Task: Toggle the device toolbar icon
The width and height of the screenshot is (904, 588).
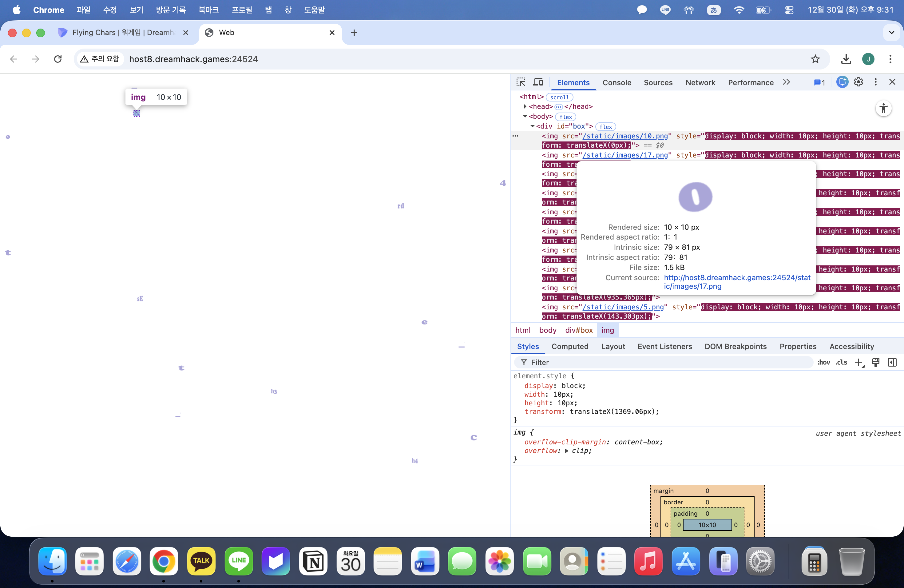Action: point(538,82)
